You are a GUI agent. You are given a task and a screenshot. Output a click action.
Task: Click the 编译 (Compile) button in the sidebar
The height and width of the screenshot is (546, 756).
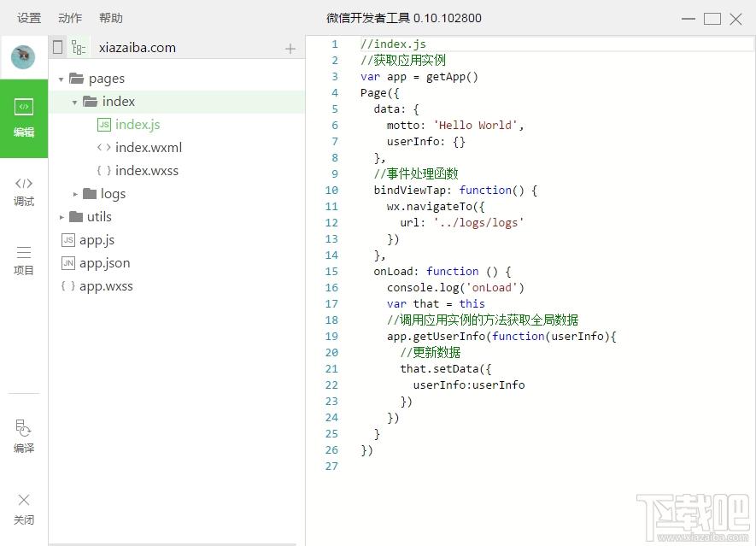click(24, 436)
